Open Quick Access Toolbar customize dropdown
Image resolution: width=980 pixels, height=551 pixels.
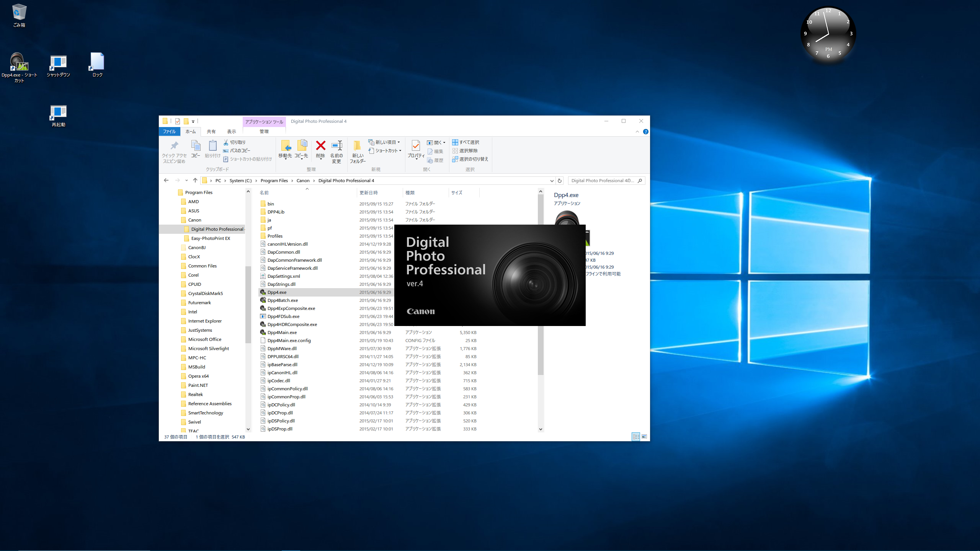click(x=193, y=122)
